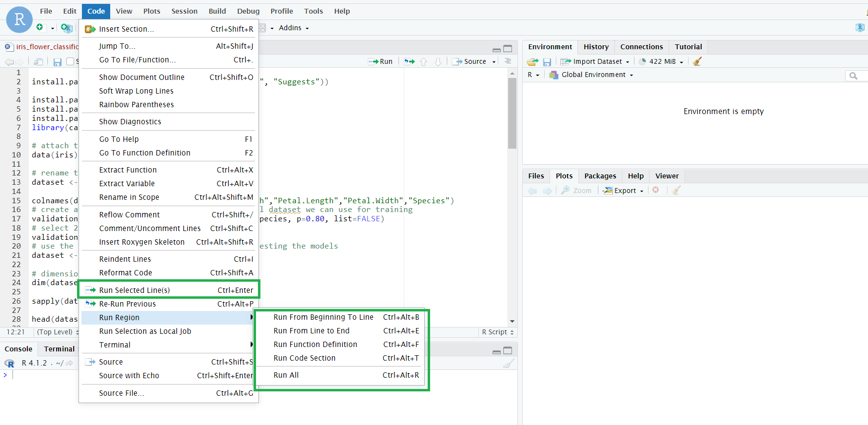Click the Create a Project icon

66,28
